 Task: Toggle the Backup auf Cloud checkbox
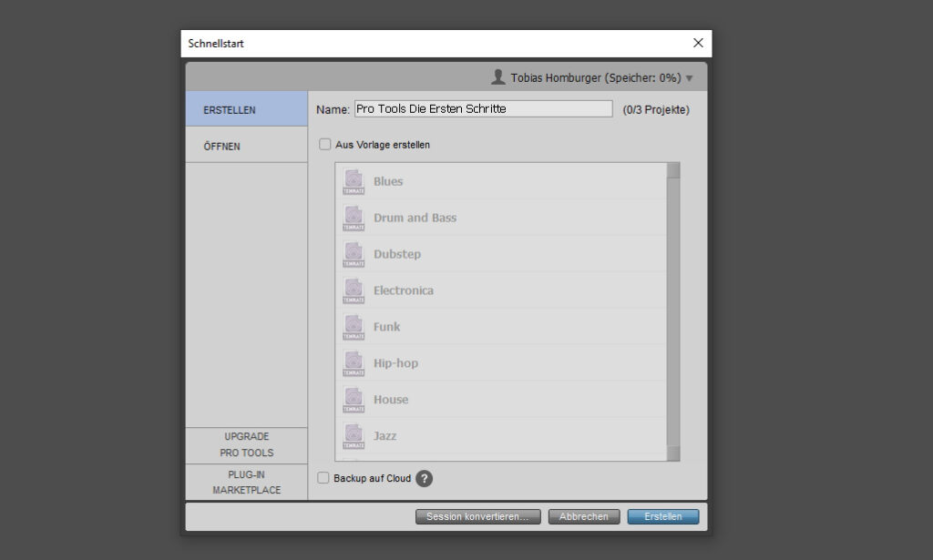point(323,478)
